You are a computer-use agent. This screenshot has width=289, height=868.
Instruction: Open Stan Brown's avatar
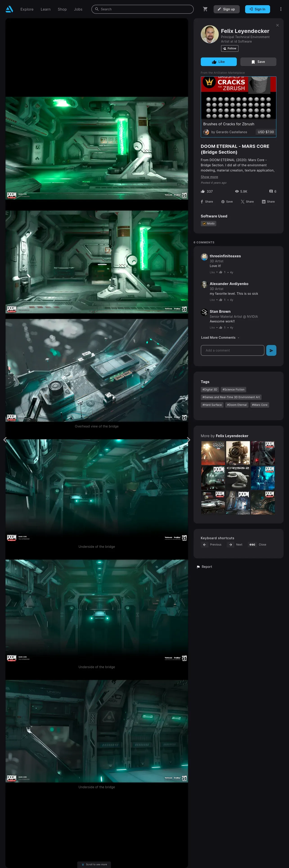[204, 312]
